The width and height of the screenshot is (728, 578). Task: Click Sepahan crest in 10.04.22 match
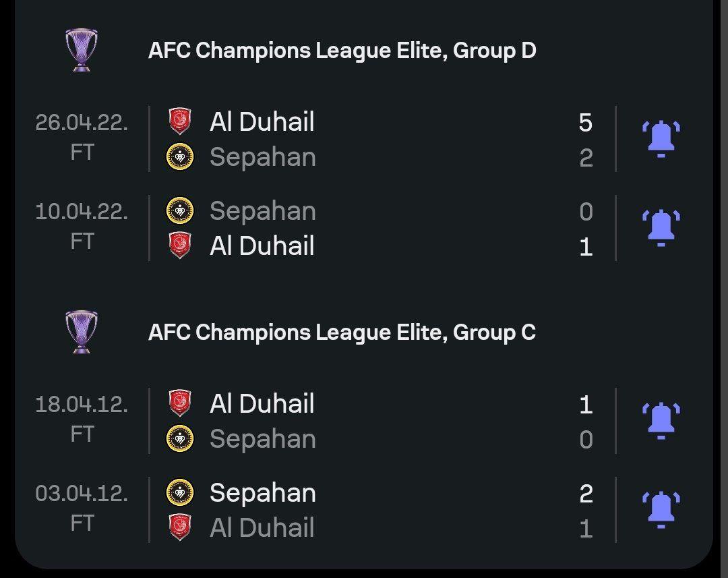180,210
